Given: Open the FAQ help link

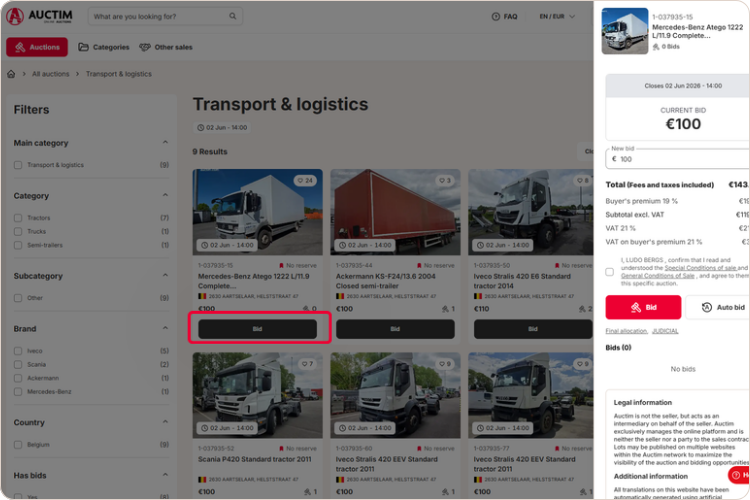Looking at the screenshot, I should coord(505,16).
